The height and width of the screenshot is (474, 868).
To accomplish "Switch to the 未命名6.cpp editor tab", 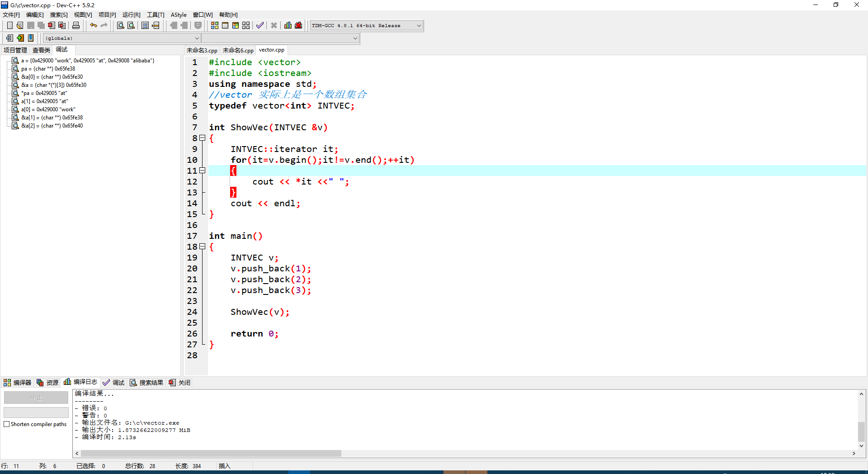I will (x=238, y=50).
